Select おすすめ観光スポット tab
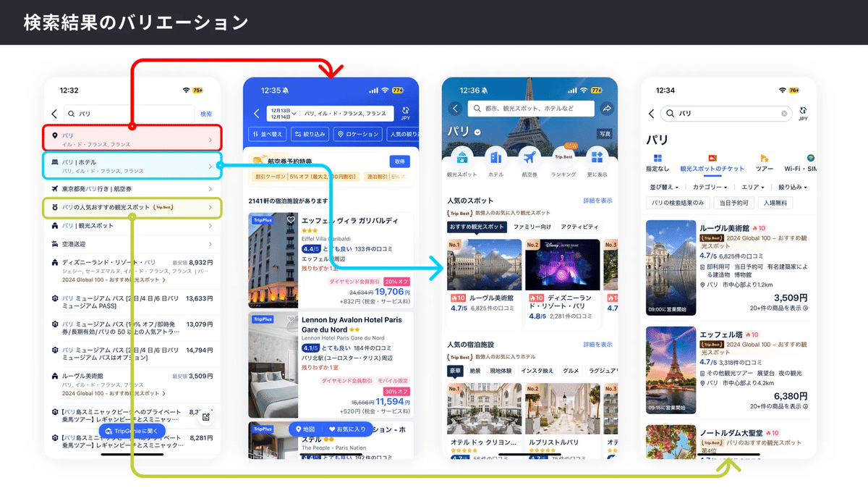 pyautogui.click(x=477, y=227)
